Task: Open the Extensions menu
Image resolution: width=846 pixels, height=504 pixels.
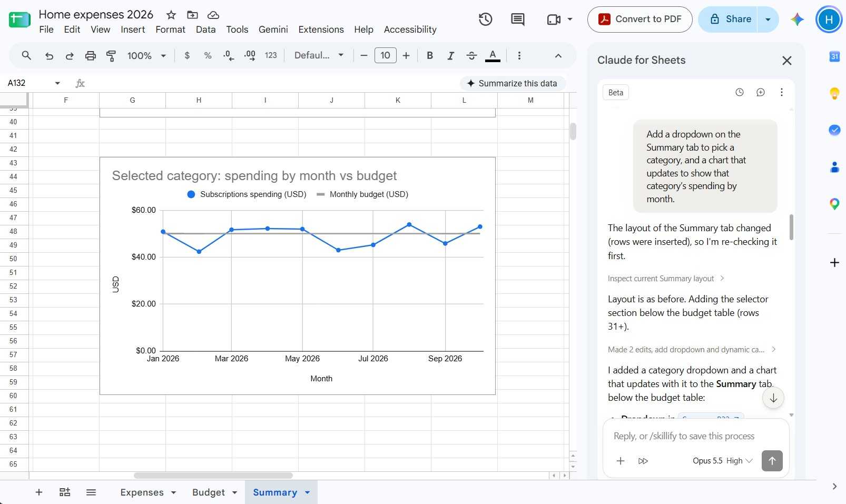Action: [x=321, y=29]
